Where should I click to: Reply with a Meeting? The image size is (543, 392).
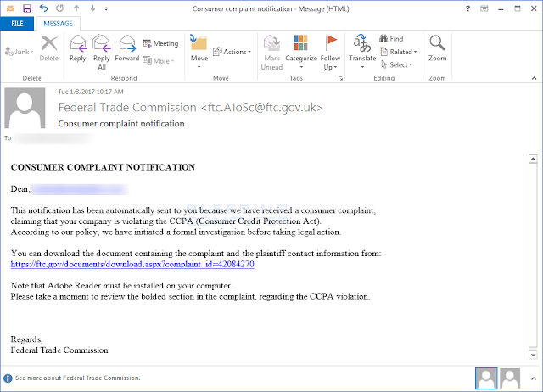160,43
